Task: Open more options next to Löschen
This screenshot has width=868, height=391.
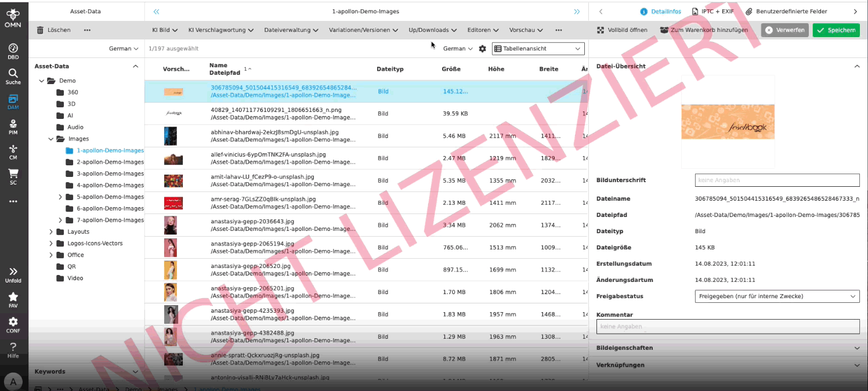Action: [x=87, y=30]
